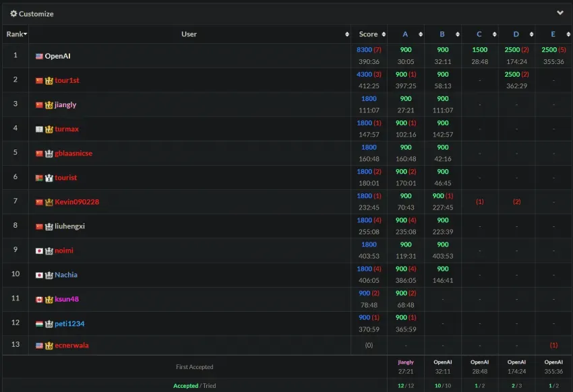Click noimi's total time 403:53 under Score

(369, 256)
